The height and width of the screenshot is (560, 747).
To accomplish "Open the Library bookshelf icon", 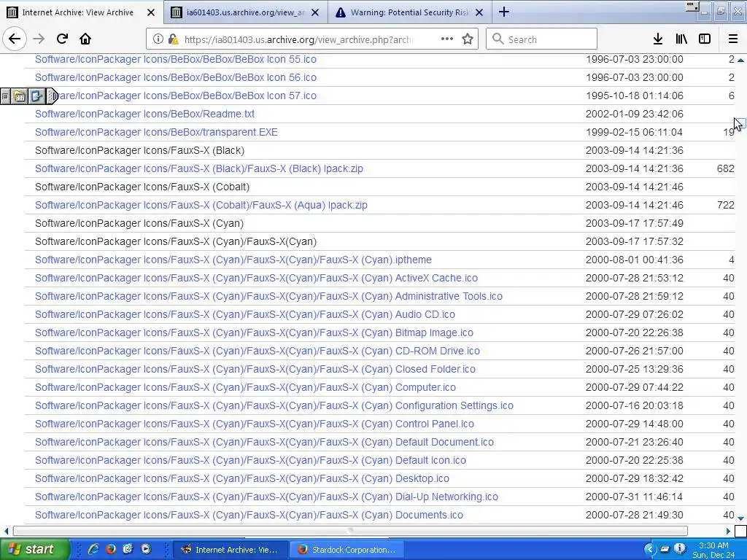I will (681, 39).
